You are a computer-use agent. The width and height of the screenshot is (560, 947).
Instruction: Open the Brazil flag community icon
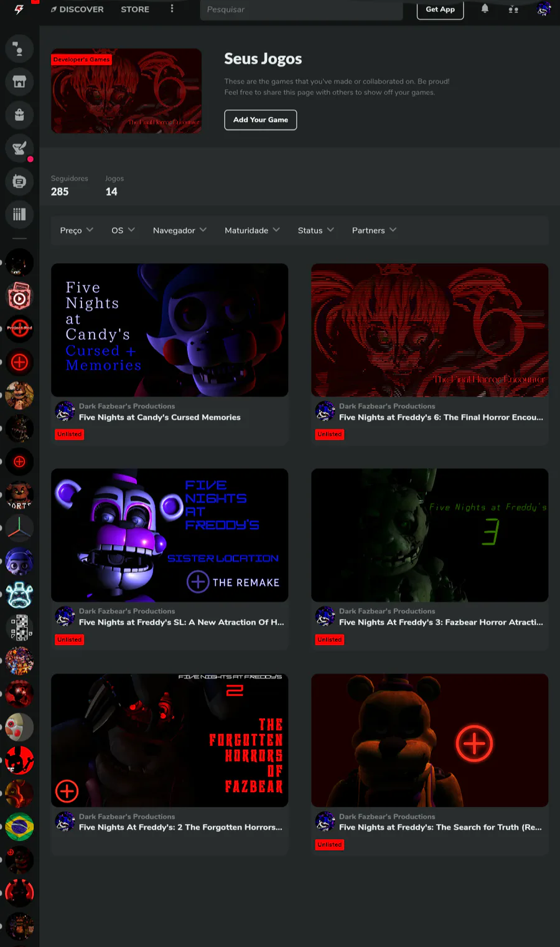click(19, 827)
